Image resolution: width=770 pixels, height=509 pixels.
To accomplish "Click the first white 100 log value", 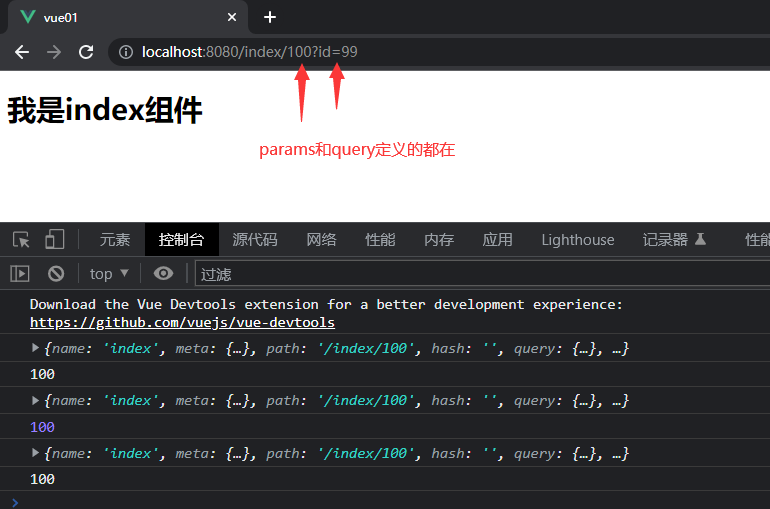I will click(x=42, y=375).
